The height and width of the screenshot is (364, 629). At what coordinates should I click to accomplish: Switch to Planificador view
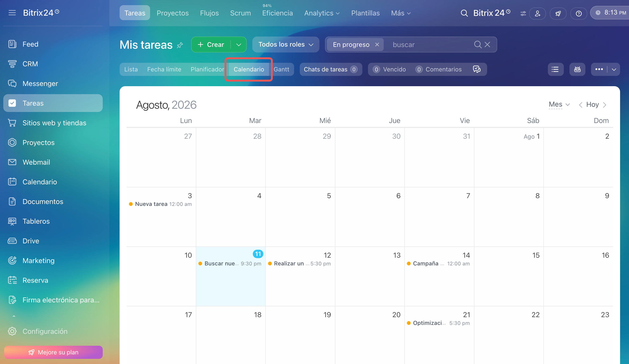(207, 69)
